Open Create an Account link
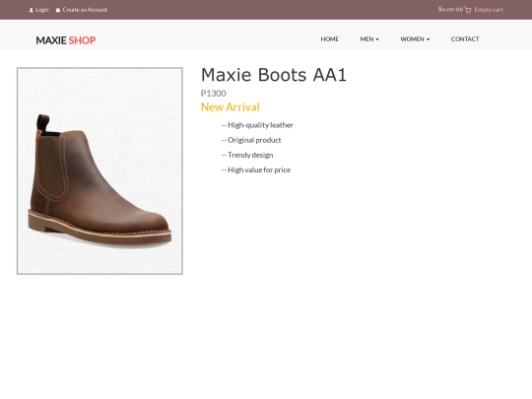The image size is (532, 399). (x=85, y=10)
